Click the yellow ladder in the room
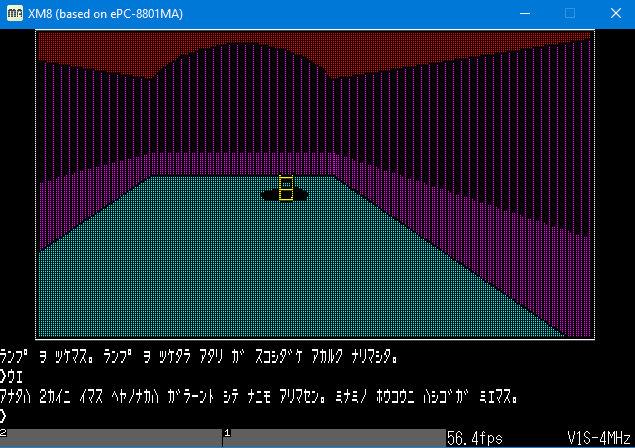 click(x=286, y=188)
